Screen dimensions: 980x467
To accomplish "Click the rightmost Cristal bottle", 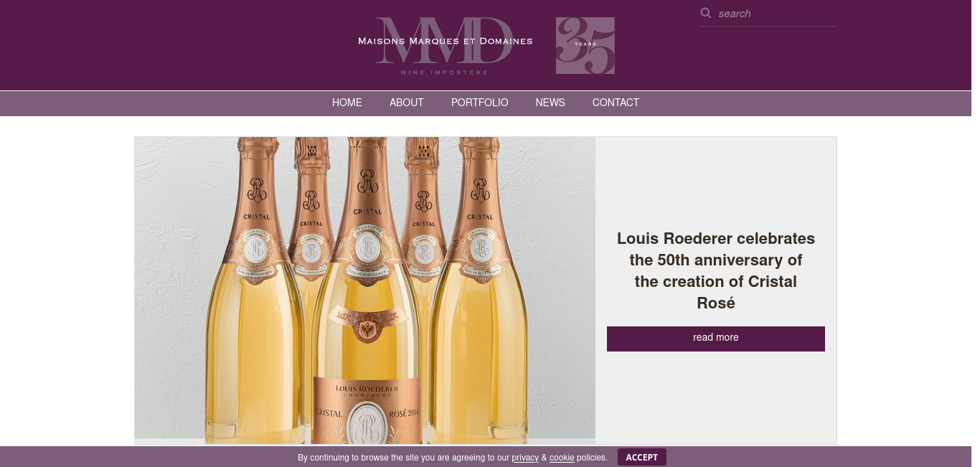I will click(x=479, y=291).
